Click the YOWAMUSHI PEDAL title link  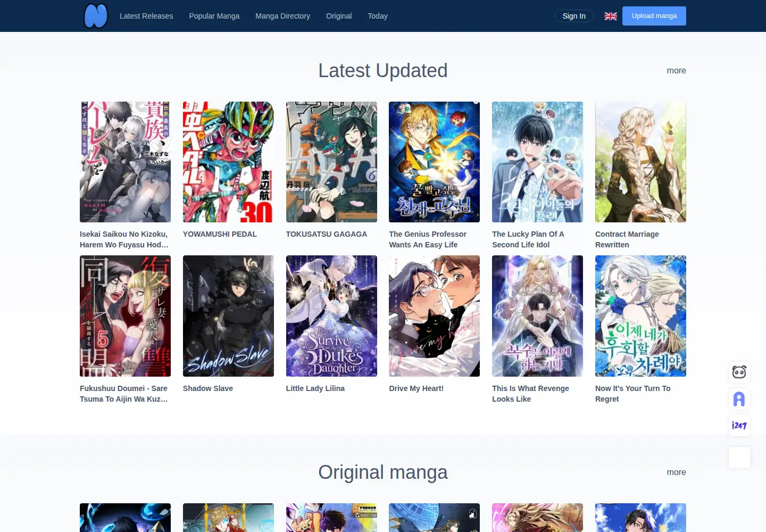tap(220, 234)
